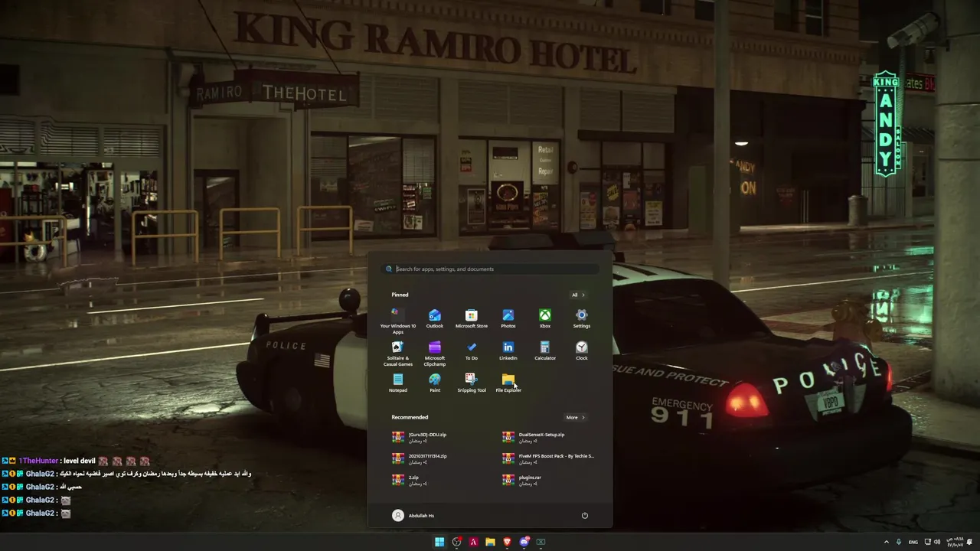Click the Windows Start button in taskbar
980x551 pixels.
(439, 542)
